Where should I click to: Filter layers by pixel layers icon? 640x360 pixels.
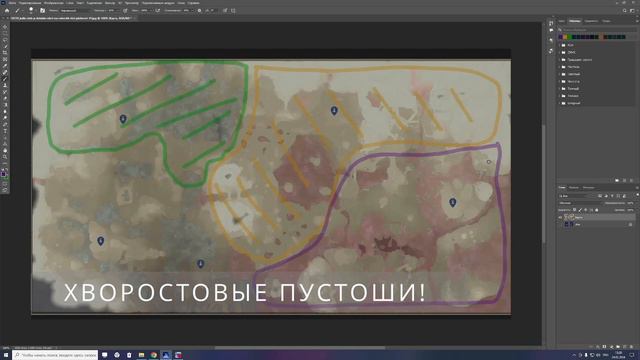(600, 196)
